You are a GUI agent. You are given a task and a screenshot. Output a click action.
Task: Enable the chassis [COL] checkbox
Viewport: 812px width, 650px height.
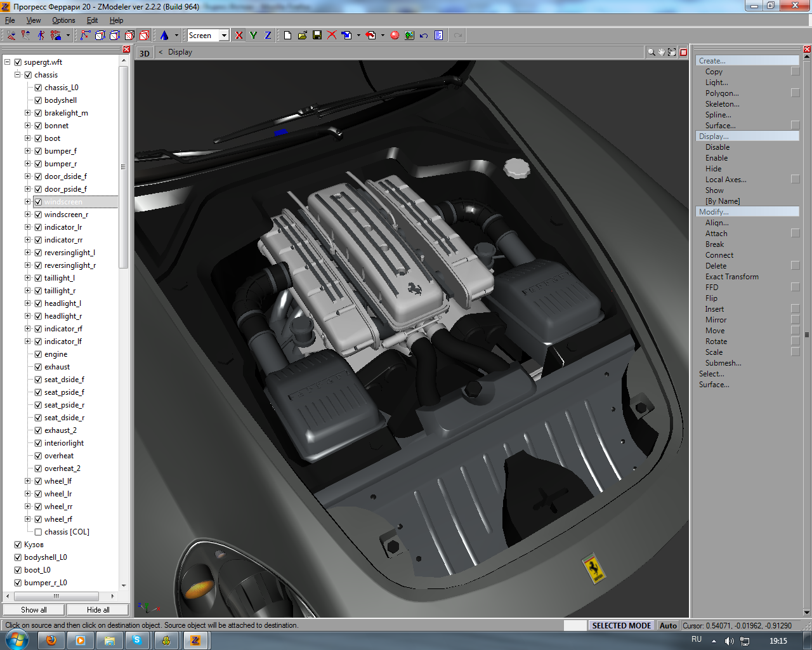click(x=38, y=532)
